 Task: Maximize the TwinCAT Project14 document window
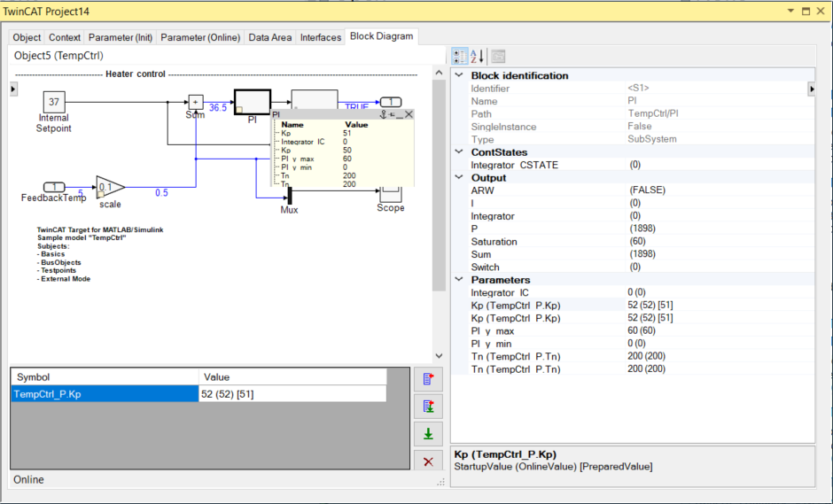tap(806, 11)
